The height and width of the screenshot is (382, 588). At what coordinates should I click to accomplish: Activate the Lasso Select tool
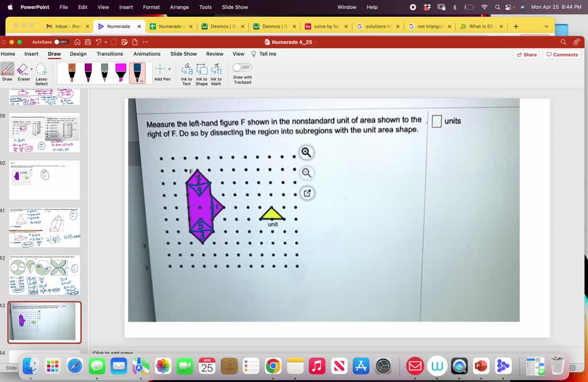[x=41, y=72]
